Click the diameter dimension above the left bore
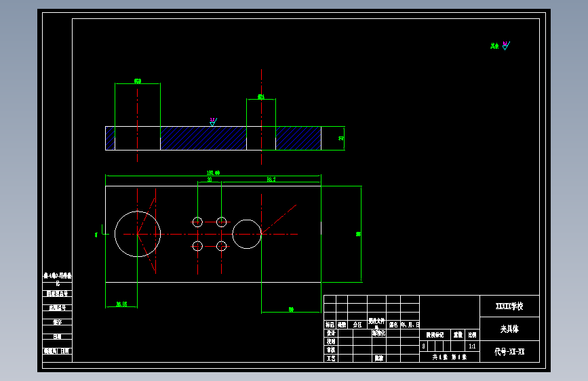The image size is (588, 381). [x=138, y=81]
